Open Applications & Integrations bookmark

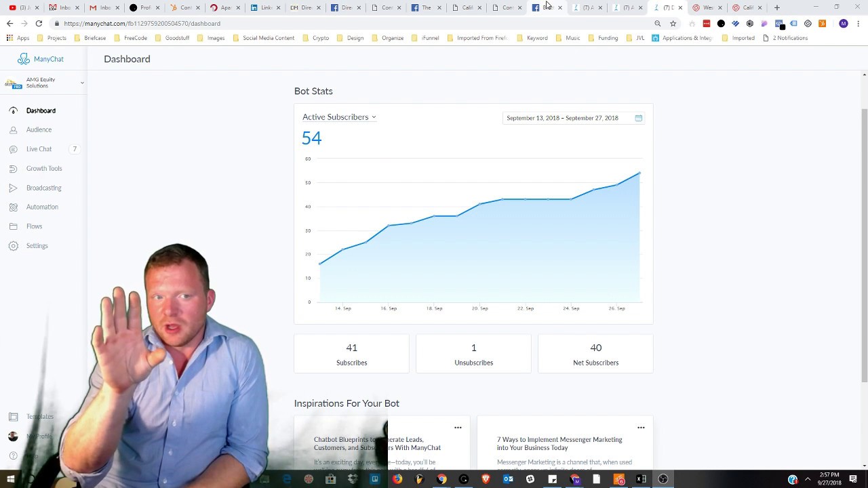pyautogui.click(x=682, y=38)
